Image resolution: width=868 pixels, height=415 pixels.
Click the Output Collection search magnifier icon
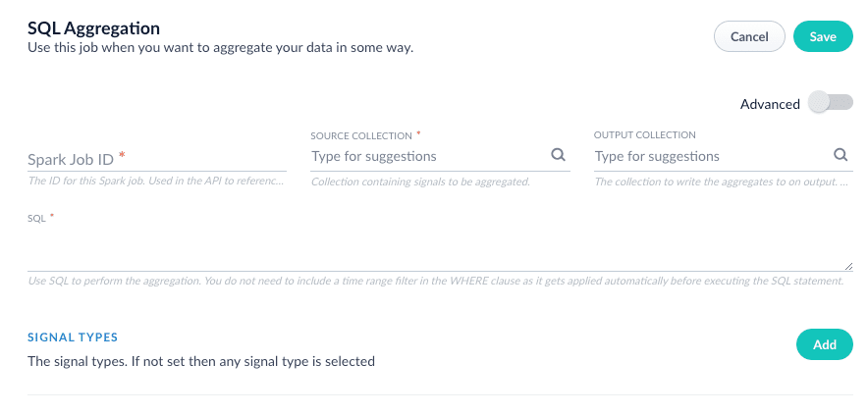(x=841, y=155)
